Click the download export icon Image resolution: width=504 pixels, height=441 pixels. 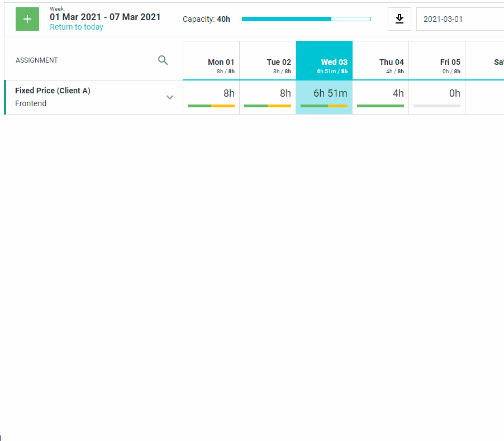pos(399,19)
